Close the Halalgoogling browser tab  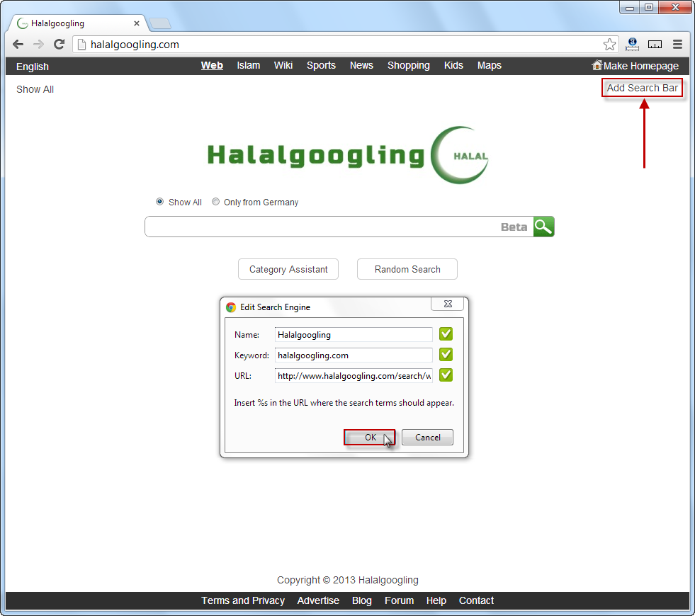pyautogui.click(x=137, y=23)
